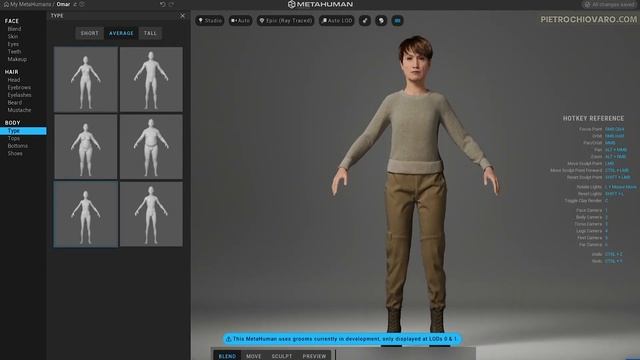Switch to the Move mode tab
Image resolution: width=640 pixels, height=360 pixels.
pos(253,356)
